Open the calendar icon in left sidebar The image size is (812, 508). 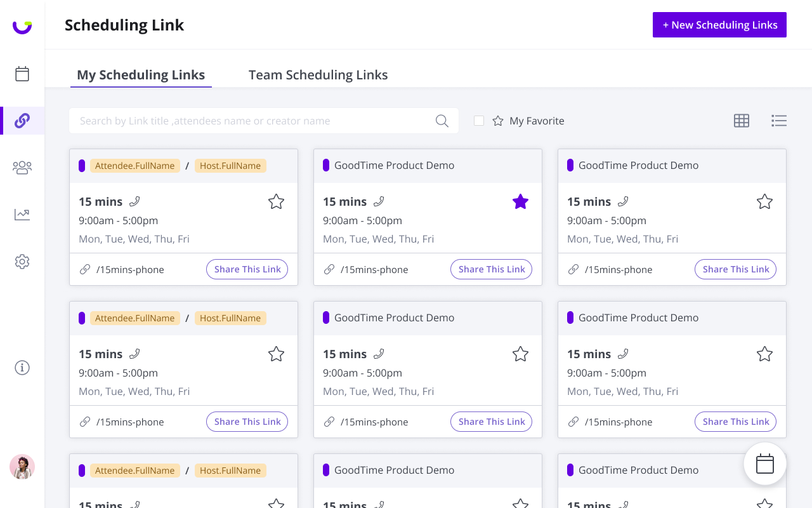[x=22, y=74]
